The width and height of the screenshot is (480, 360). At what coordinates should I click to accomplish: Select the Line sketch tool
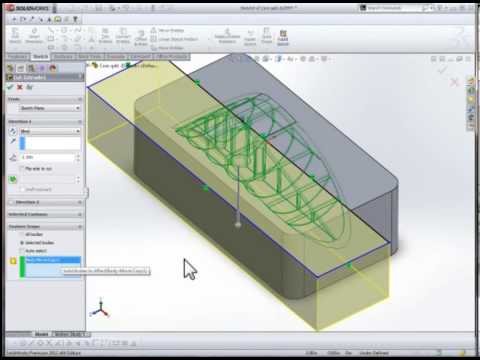coord(51,30)
